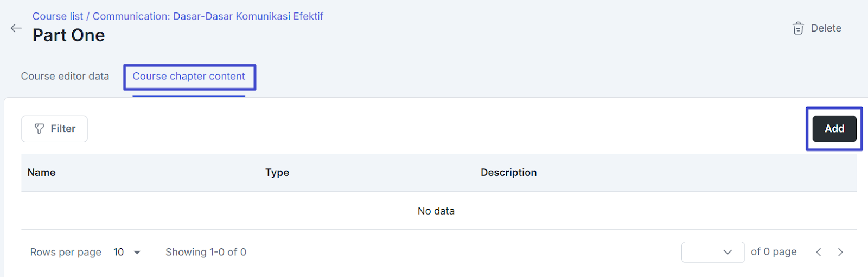
Task: Click the Description column header
Action: pyautogui.click(x=508, y=173)
